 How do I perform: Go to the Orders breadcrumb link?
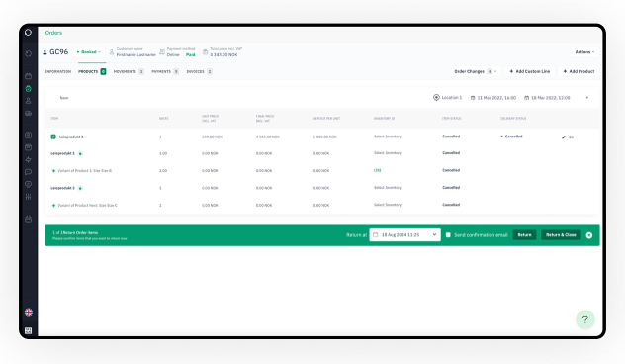click(53, 33)
